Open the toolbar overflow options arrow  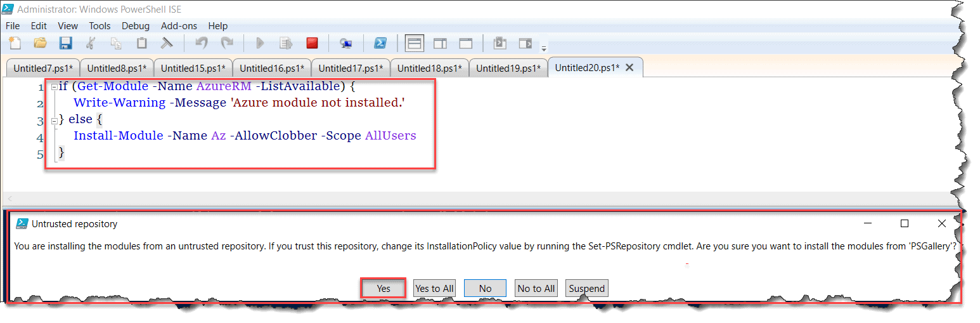(543, 48)
